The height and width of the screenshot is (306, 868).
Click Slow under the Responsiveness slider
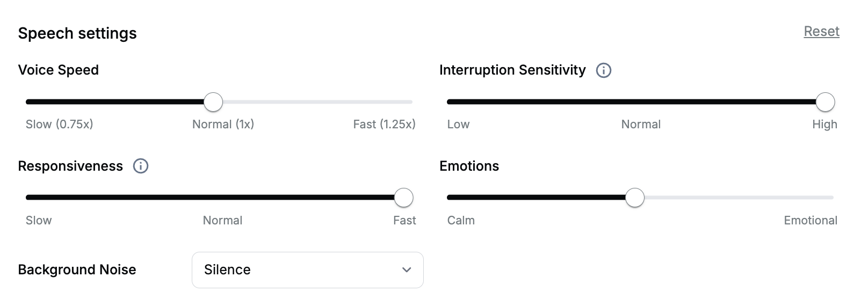39,221
